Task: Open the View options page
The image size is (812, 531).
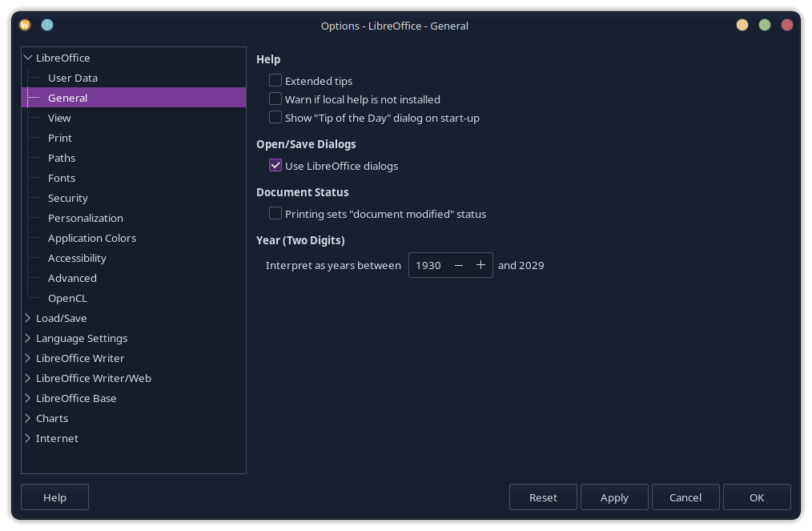Action: click(59, 118)
